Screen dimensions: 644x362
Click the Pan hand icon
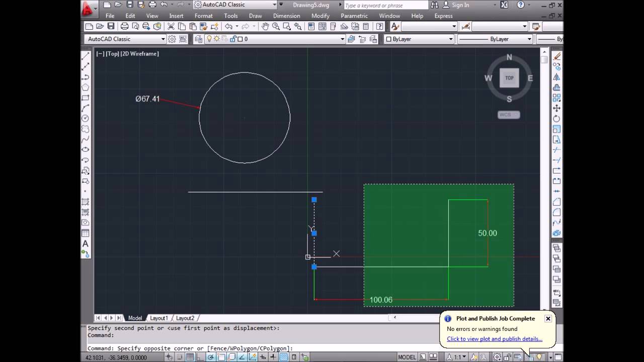pyautogui.click(x=265, y=26)
